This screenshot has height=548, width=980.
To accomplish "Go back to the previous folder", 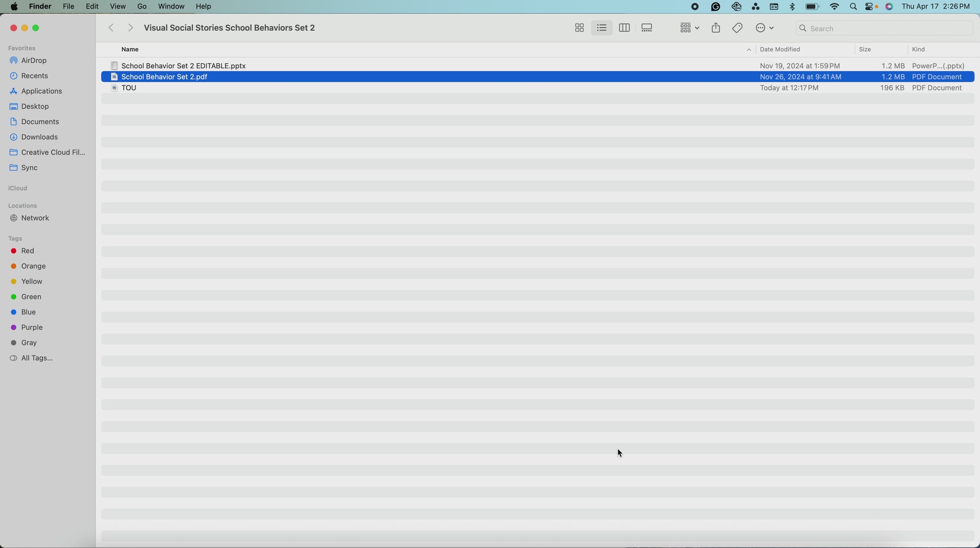I will click(111, 28).
